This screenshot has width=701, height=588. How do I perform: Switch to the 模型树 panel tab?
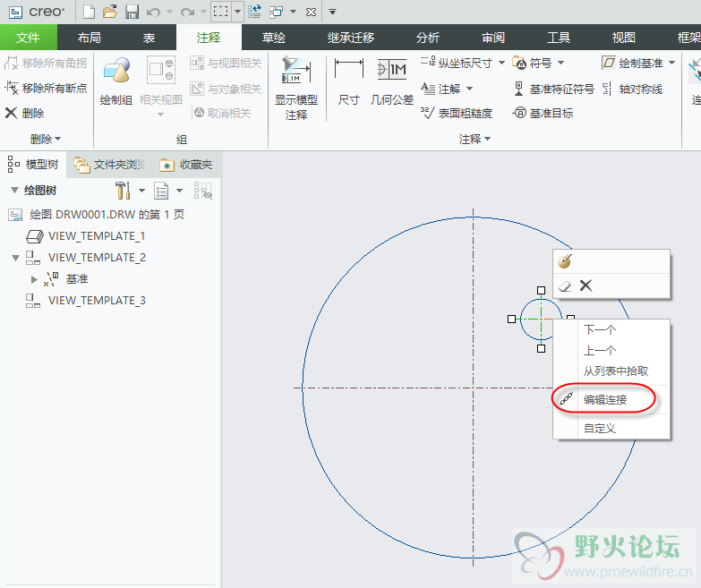(x=33, y=165)
